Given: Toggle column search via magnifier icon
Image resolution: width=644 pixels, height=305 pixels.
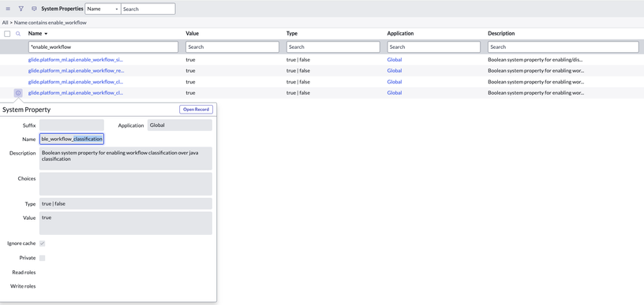Looking at the screenshot, I should [18, 34].
